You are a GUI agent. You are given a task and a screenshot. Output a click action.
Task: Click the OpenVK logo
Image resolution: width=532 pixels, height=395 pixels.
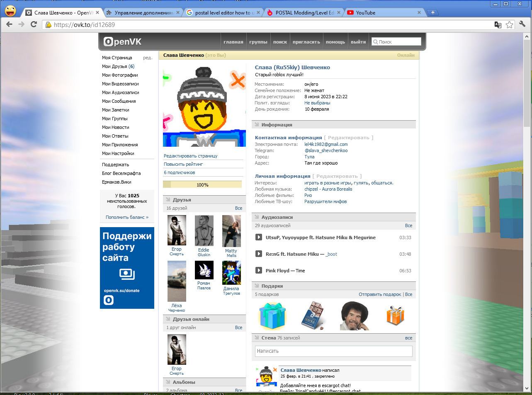pos(122,42)
